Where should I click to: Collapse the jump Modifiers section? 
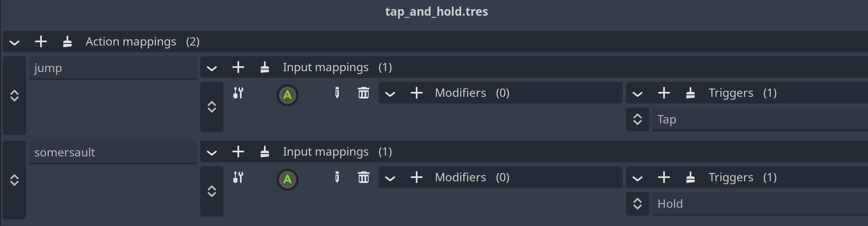[x=390, y=94]
